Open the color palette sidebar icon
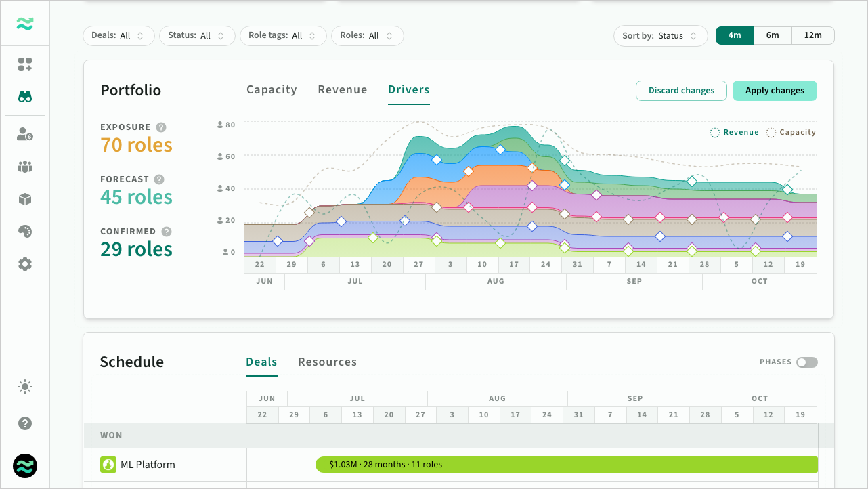Image resolution: width=868 pixels, height=489 pixels. [25, 232]
